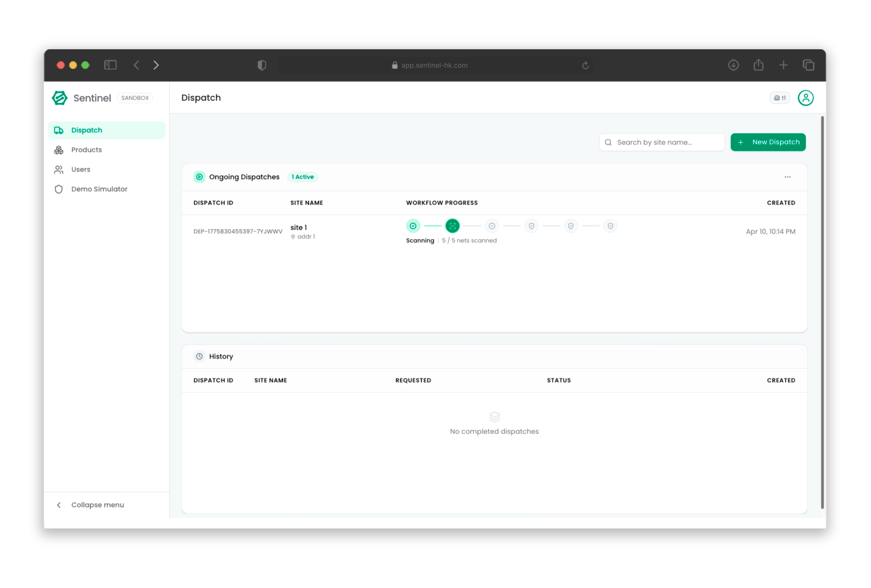871x588 pixels.
Task: Select the organization 't1' badge icon
Action: point(780,98)
